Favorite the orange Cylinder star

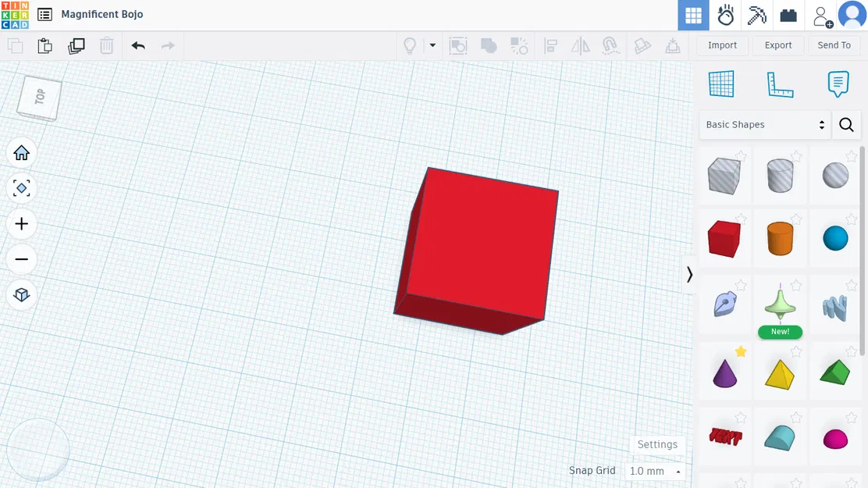tap(796, 219)
